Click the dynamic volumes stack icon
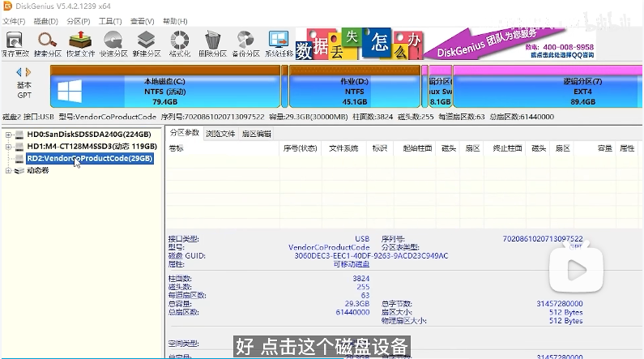Screen dimensions: 644x359 19,170
